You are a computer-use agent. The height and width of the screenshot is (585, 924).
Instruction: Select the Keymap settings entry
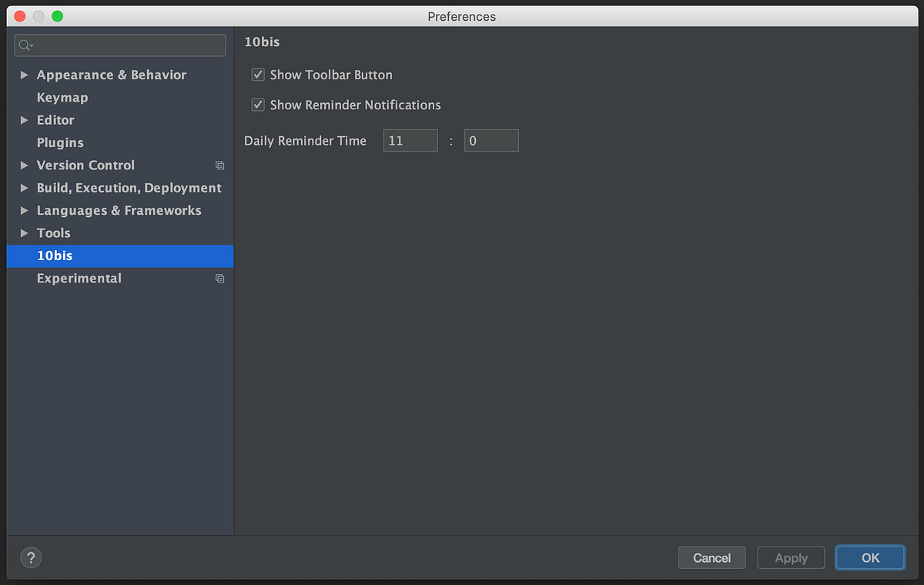pyautogui.click(x=62, y=97)
